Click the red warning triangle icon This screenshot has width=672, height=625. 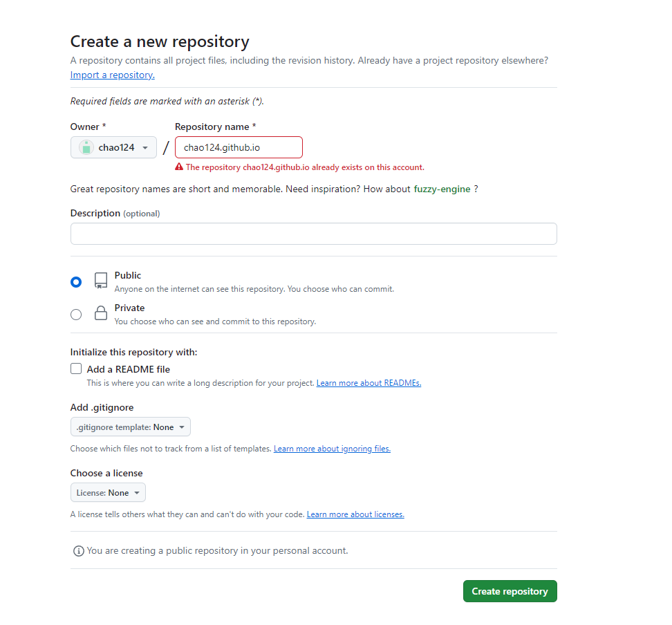(x=179, y=167)
